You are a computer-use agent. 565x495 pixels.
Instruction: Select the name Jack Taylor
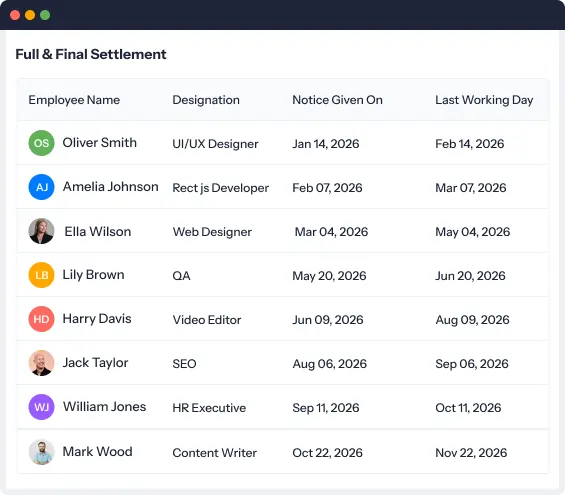95,363
